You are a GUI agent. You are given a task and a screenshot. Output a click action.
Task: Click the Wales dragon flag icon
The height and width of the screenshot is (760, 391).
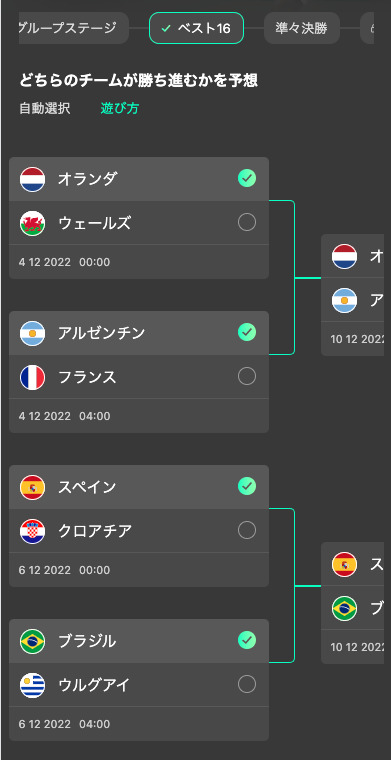tap(32, 223)
